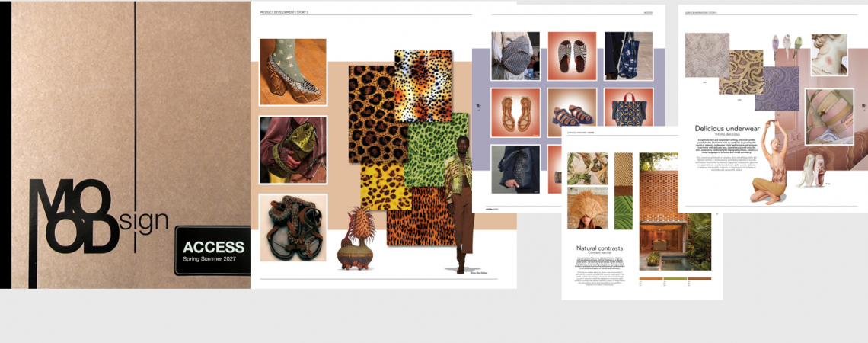Click the three parakeets image
The width and height of the screenshot is (868, 343).
point(788,43)
